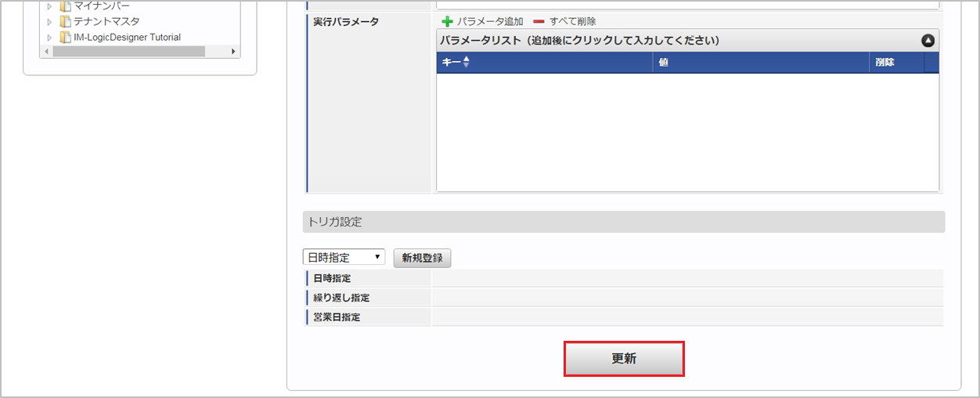Click the マイナンバー folder icon
This screenshot has width=980, height=398.
(65, 5)
